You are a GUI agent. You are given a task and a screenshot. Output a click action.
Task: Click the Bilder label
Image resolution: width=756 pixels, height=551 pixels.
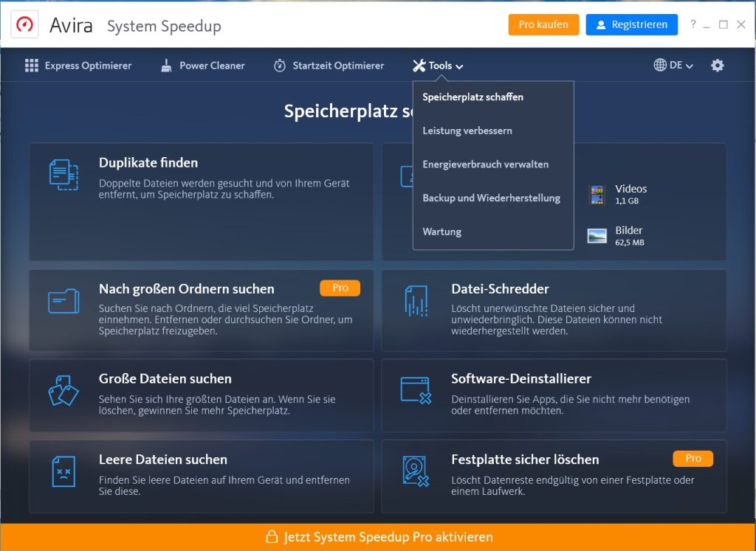tap(629, 230)
